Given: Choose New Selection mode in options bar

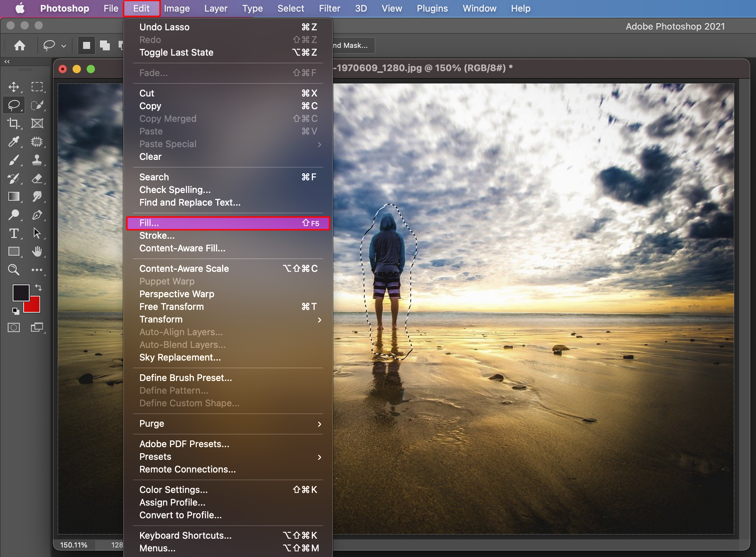Looking at the screenshot, I should [x=87, y=45].
